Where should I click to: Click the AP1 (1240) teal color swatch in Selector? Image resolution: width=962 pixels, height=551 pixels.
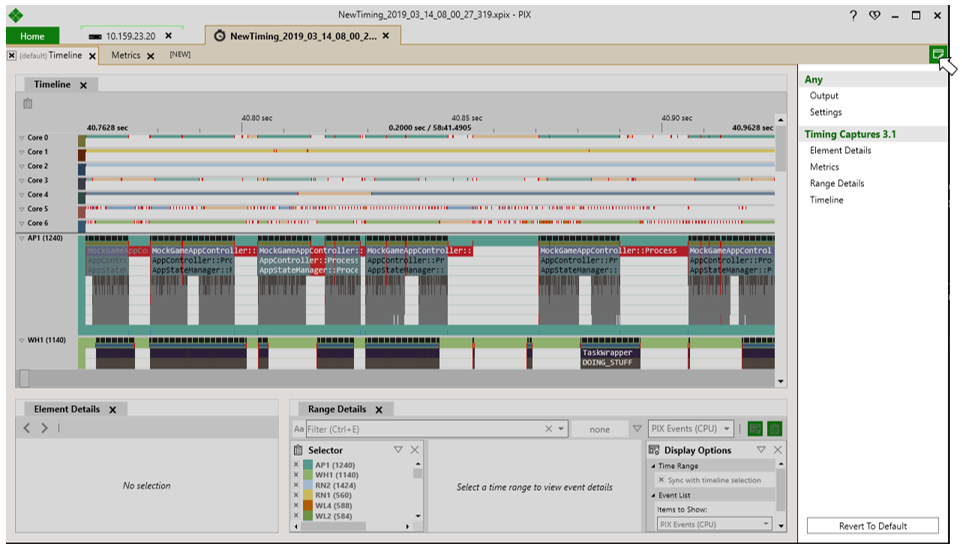308,465
